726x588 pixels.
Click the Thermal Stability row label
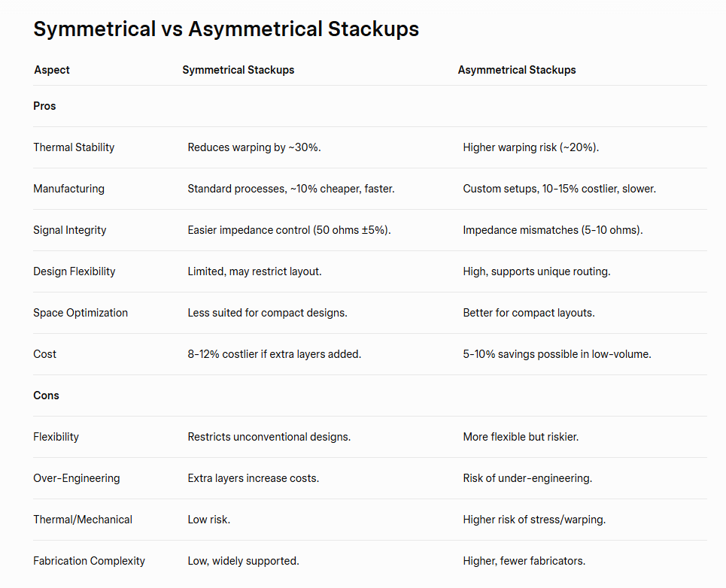point(74,147)
